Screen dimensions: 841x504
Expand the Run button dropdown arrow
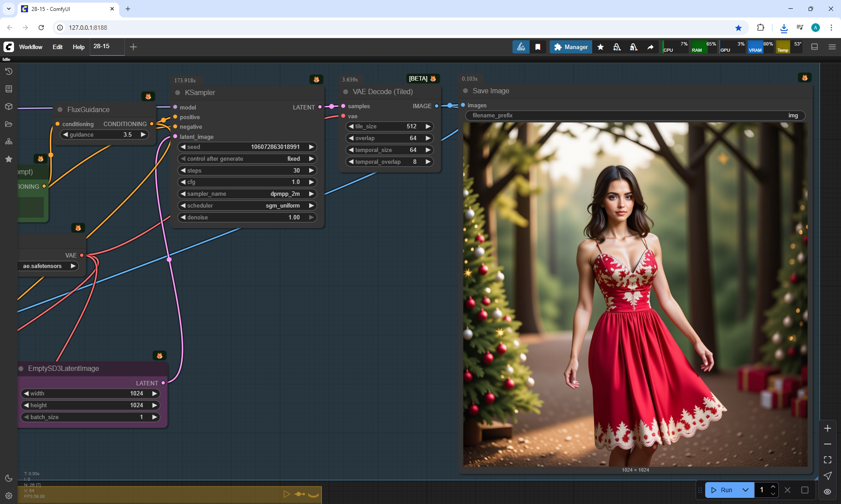746,490
